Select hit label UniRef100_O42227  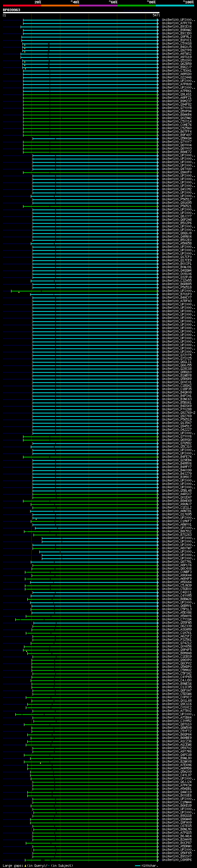pyautogui.click(x=177, y=430)
